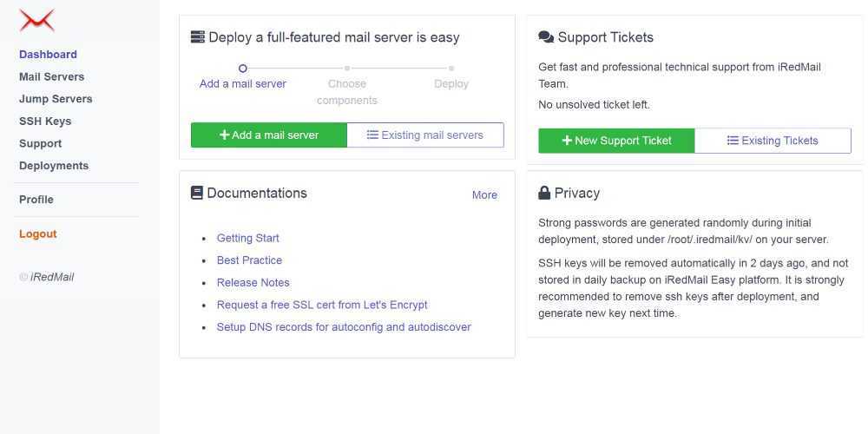Log out using the Logout link
The image size is (868, 434).
38,234
